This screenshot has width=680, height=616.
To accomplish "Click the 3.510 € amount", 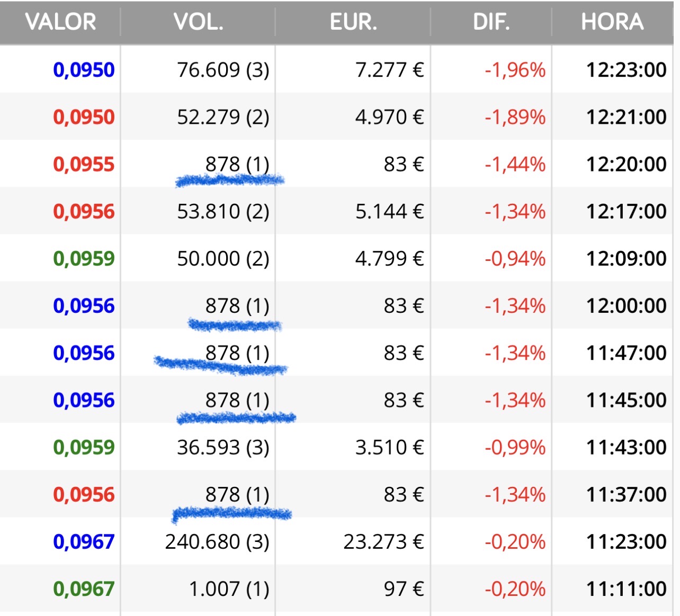I will 389,448.
